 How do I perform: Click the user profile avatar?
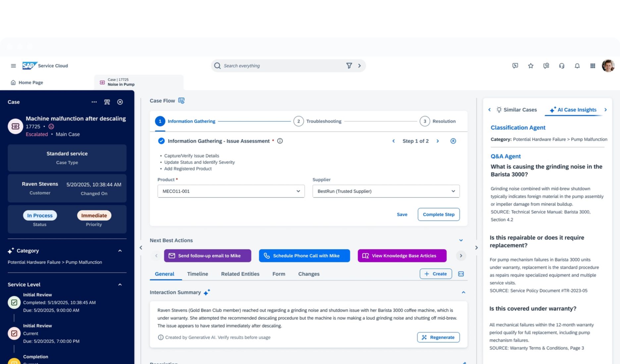click(x=608, y=65)
